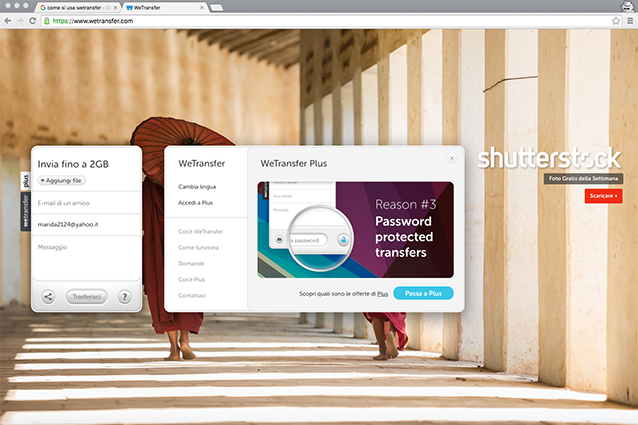The height and width of the screenshot is (425, 638).
Task: Open the Chrome hamburger menu
Action: point(629,21)
